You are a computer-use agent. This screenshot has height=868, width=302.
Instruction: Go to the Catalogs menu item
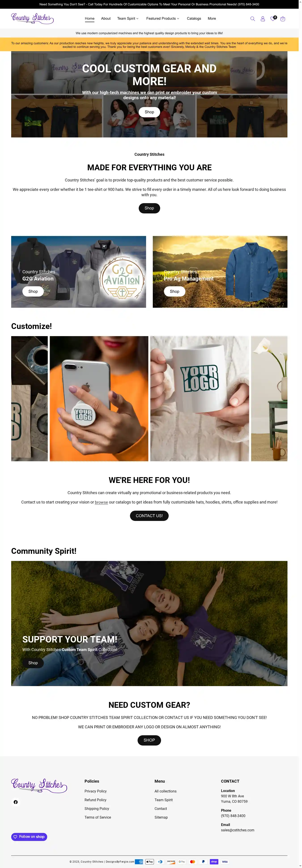194,19
